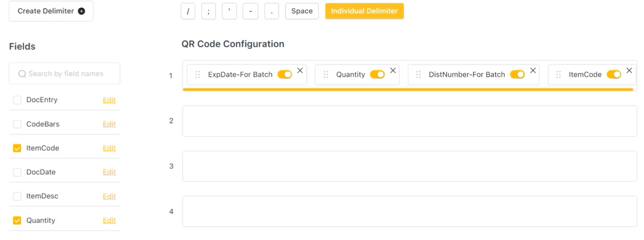Click drag handle of DistNumber-For Batch chip
This screenshot has width=644, height=240.
(x=418, y=74)
